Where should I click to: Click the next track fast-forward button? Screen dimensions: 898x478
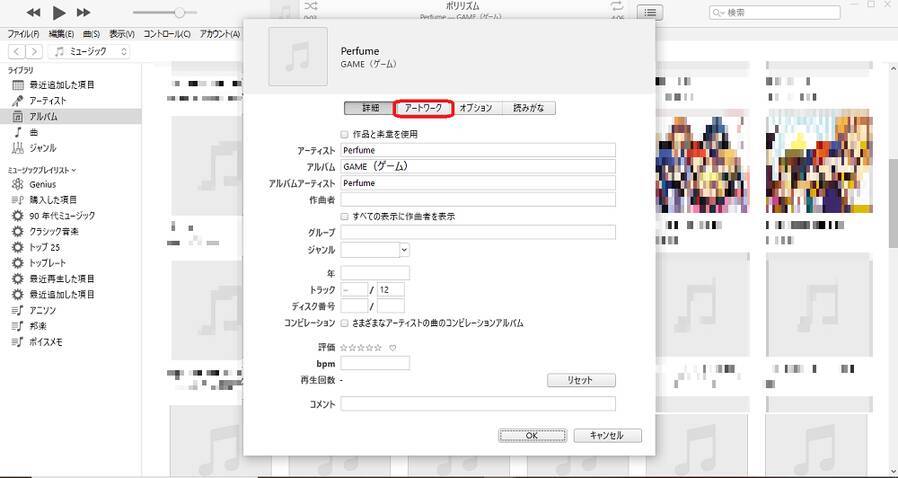[84, 12]
